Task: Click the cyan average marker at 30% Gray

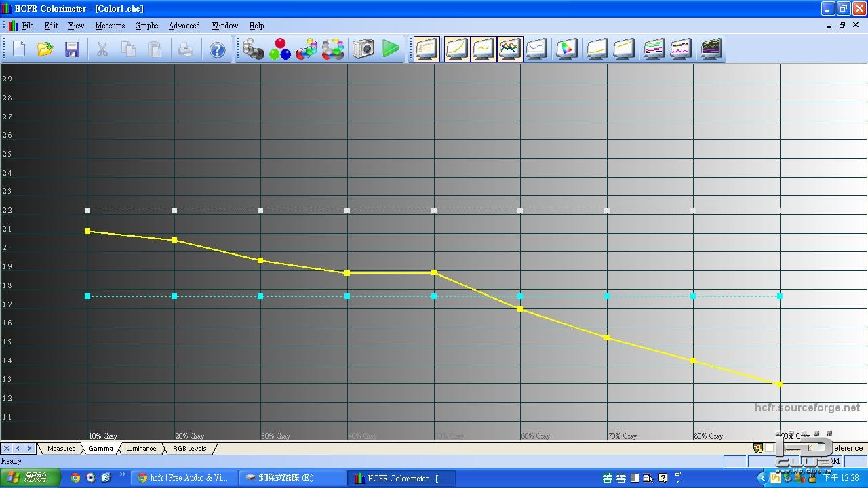Action: [260, 296]
